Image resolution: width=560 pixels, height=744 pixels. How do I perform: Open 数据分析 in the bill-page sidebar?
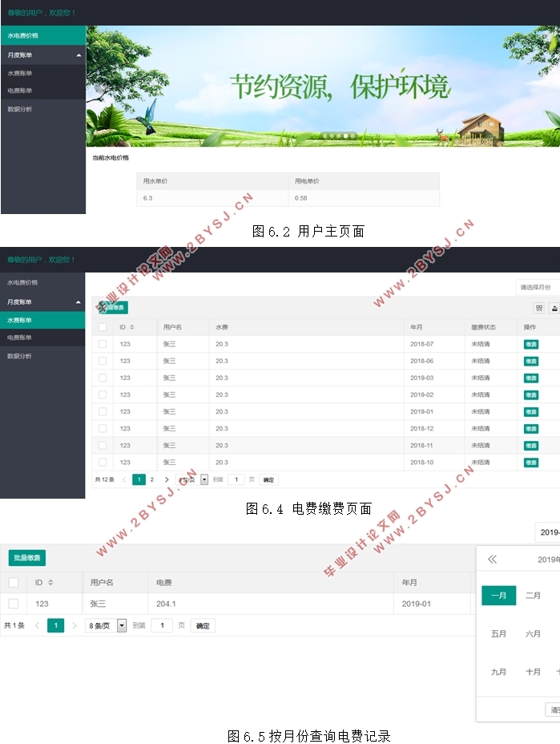(42, 356)
